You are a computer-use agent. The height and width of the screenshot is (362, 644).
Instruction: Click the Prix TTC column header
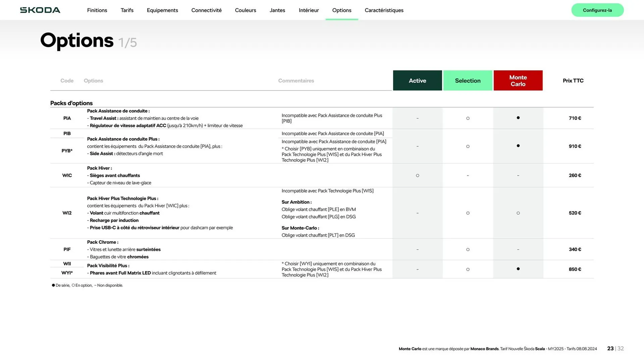click(573, 80)
